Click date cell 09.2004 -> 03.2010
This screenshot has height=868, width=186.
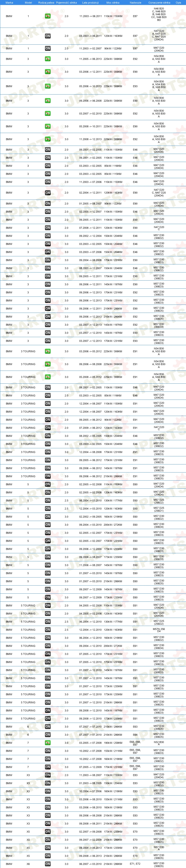90,525
